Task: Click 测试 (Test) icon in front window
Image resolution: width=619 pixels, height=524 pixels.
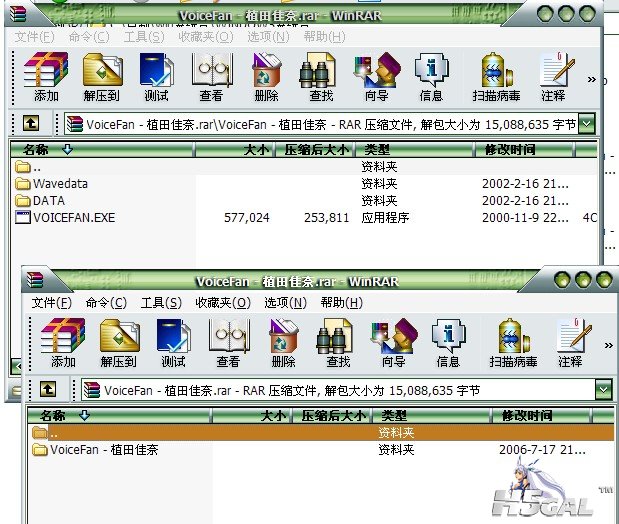Action: [x=174, y=336]
